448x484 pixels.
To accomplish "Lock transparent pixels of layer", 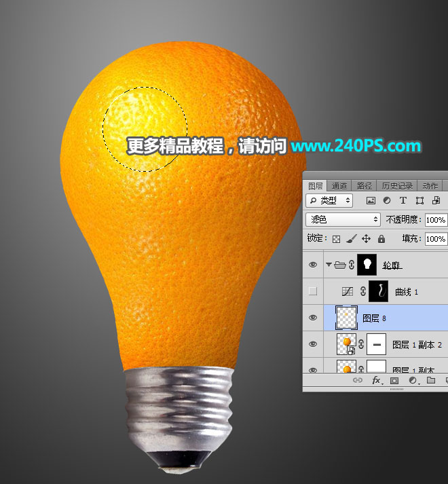I will pos(336,239).
